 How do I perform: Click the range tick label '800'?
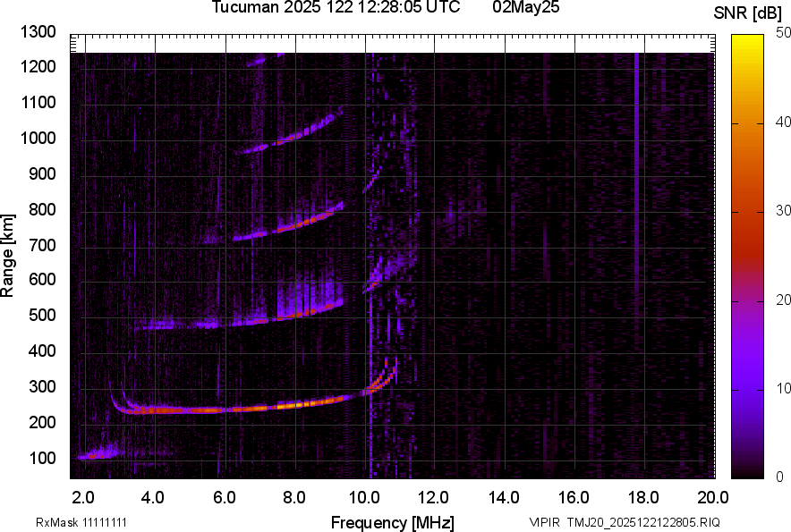coord(42,209)
